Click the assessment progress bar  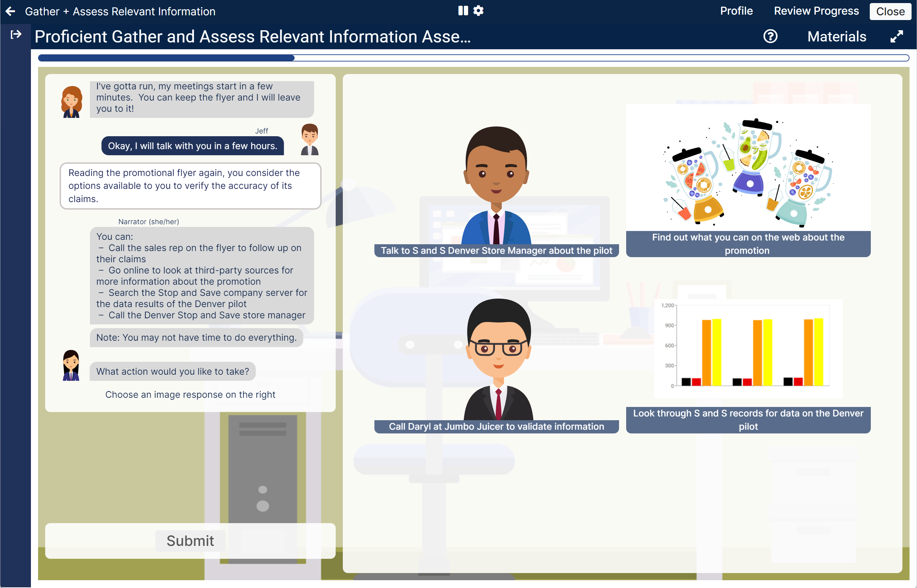tap(473, 58)
